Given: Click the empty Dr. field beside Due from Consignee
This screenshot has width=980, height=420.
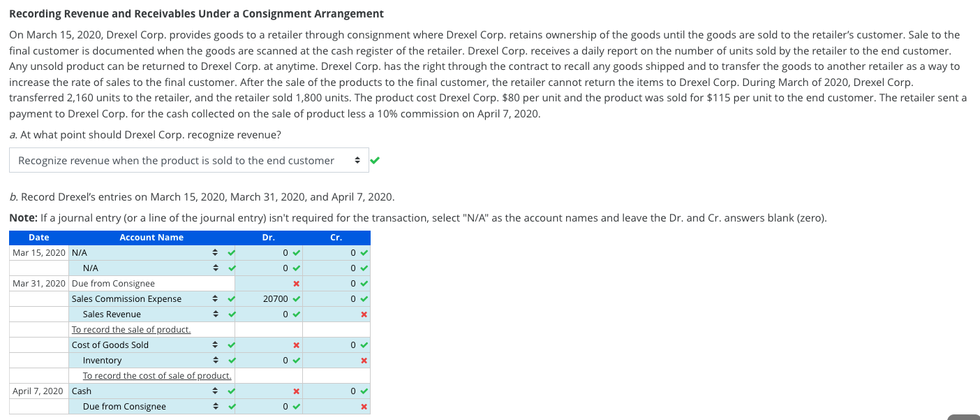Looking at the screenshot, I should coord(269,283).
